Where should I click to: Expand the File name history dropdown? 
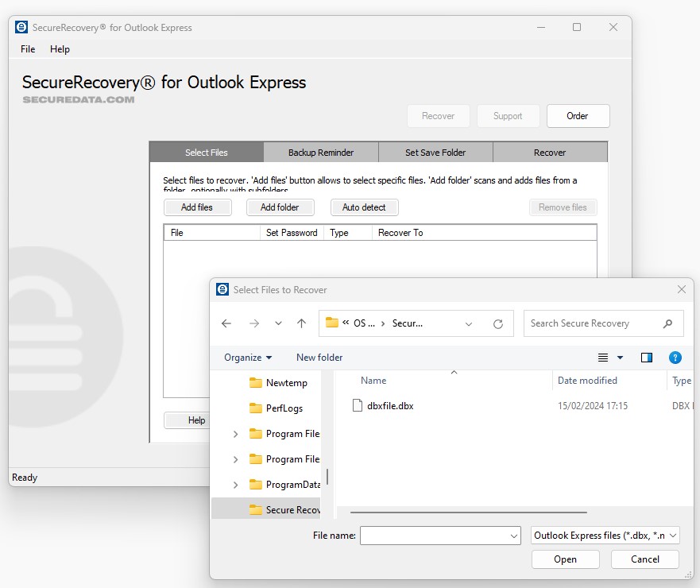514,536
